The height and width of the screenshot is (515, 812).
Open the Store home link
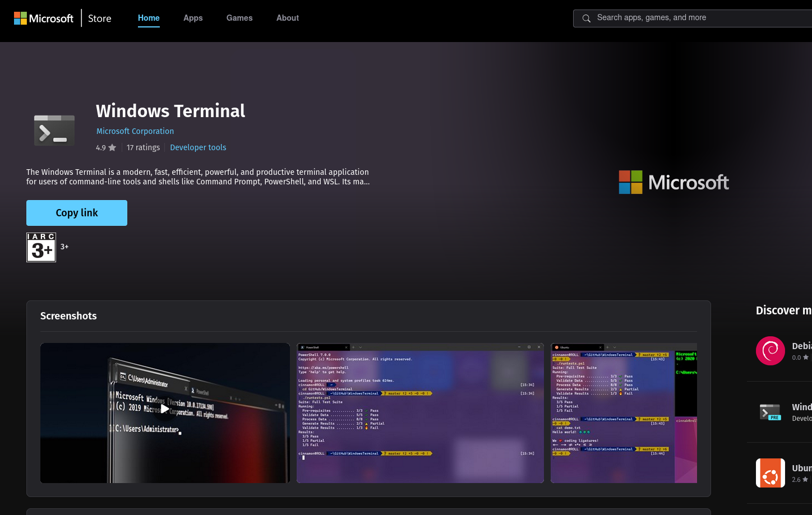pos(100,18)
